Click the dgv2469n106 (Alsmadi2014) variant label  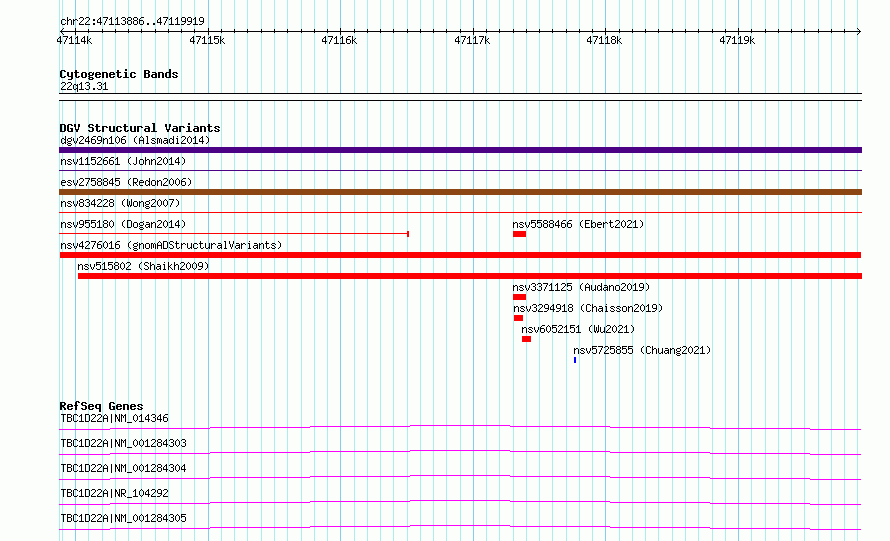click(x=135, y=140)
